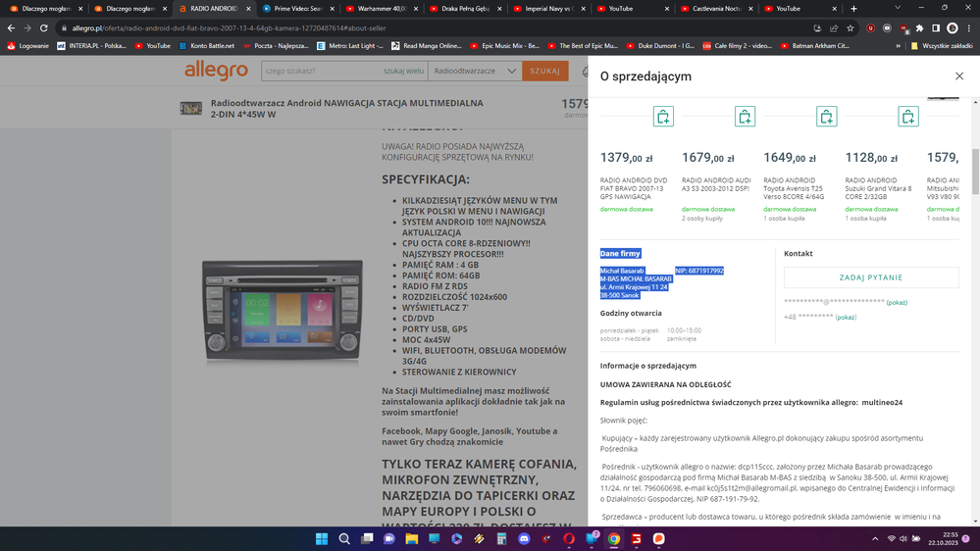Open the 'Read Manga Online' bookmark
980x551 pixels.
427,46
